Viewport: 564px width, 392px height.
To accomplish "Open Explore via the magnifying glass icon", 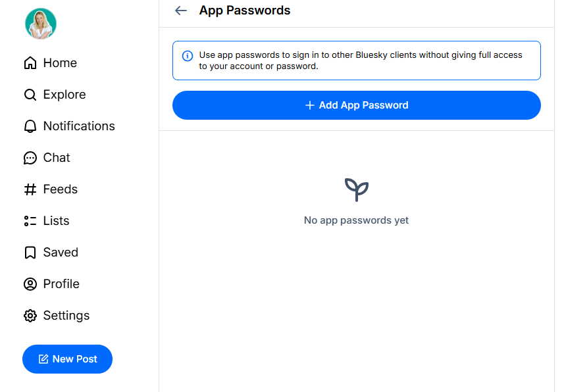I will point(30,94).
